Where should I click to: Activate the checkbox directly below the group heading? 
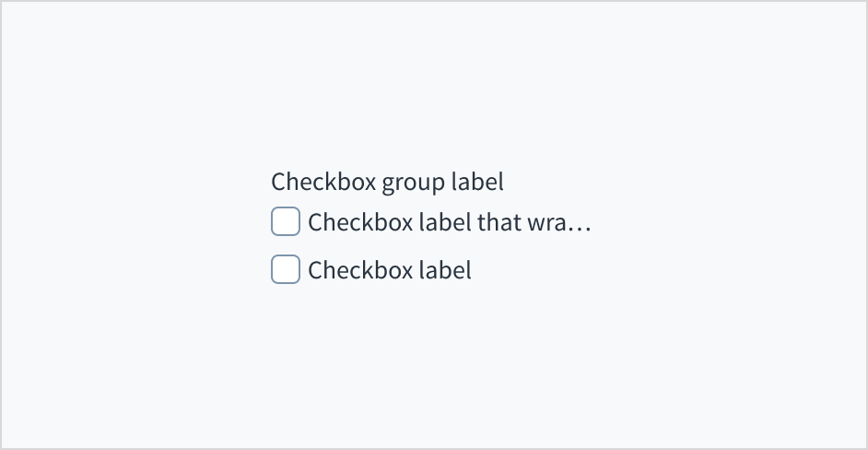click(x=286, y=222)
